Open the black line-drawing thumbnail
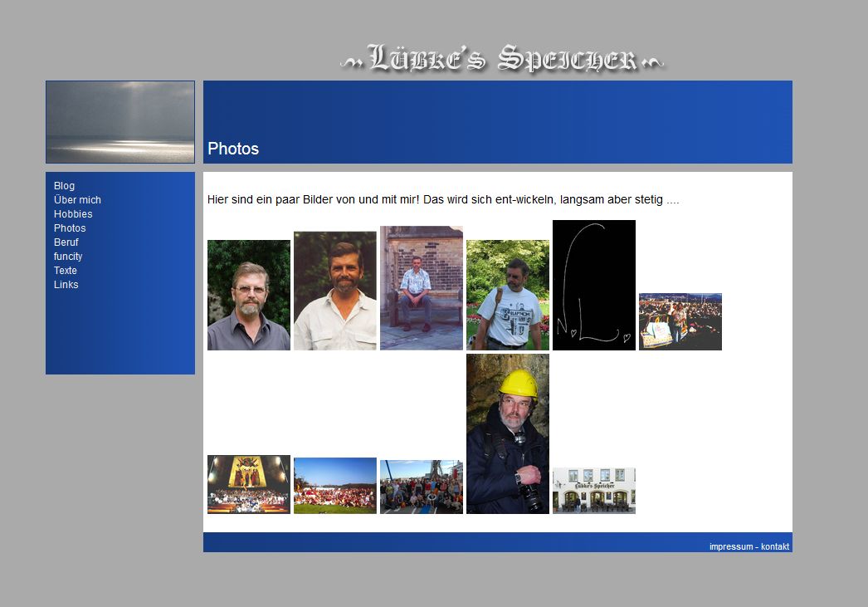The width and height of the screenshot is (868, 607). 594,285
